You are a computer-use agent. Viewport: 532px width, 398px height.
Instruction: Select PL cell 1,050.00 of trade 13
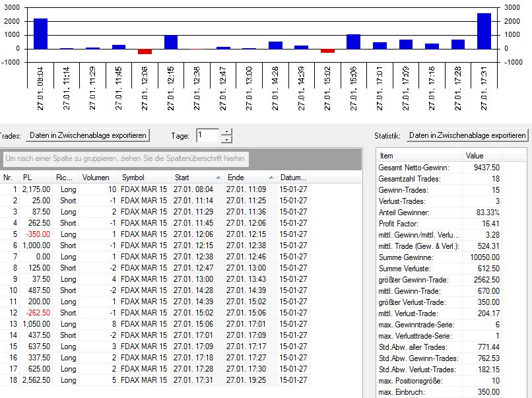[x=36, y=323]
